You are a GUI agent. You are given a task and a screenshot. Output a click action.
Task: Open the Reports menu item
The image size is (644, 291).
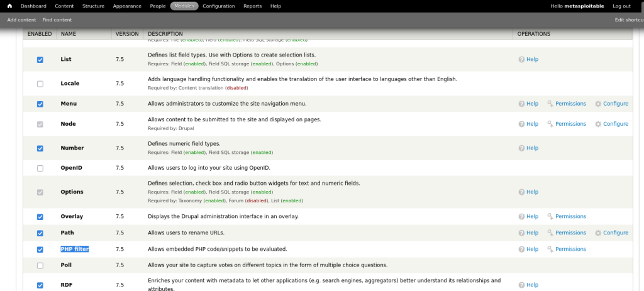[x=252, y=6]
